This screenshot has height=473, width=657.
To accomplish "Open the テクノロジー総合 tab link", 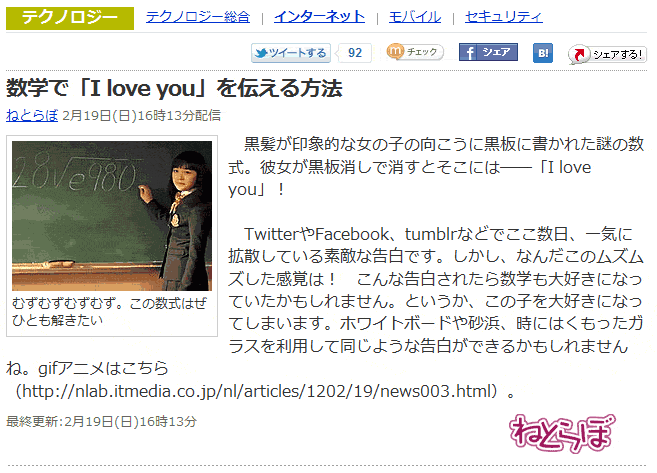I will (x=198, y=17).
